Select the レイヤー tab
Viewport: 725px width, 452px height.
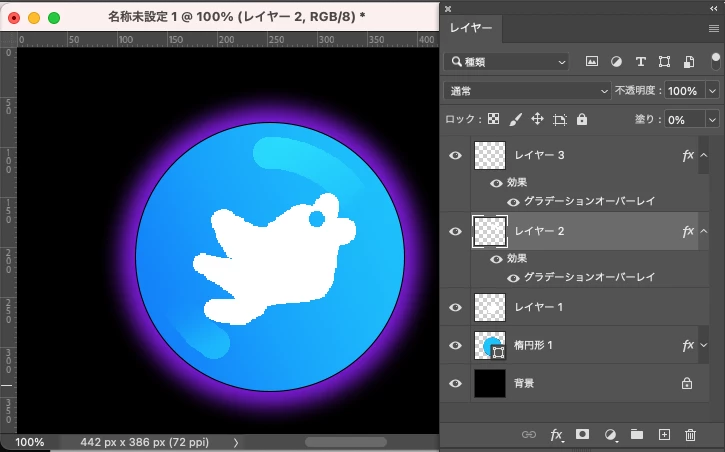[x=471, y=28]
